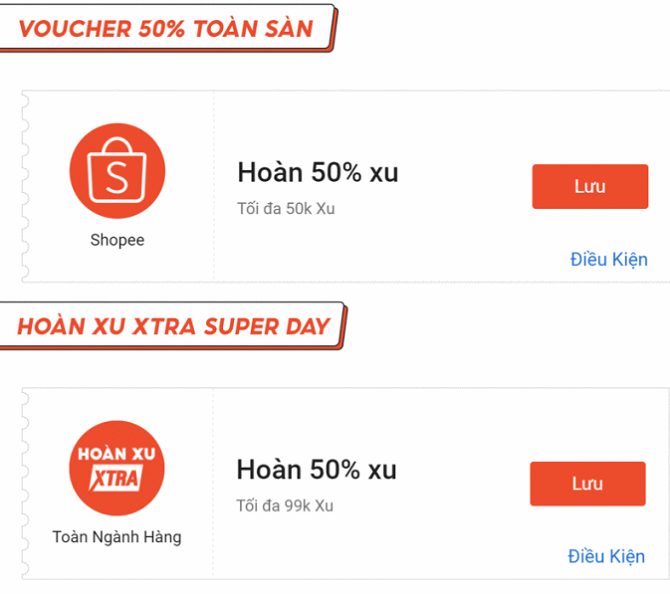Click the white S letter on Shopee bag
Screen dimensions: 670x594
tap(117, 179)
